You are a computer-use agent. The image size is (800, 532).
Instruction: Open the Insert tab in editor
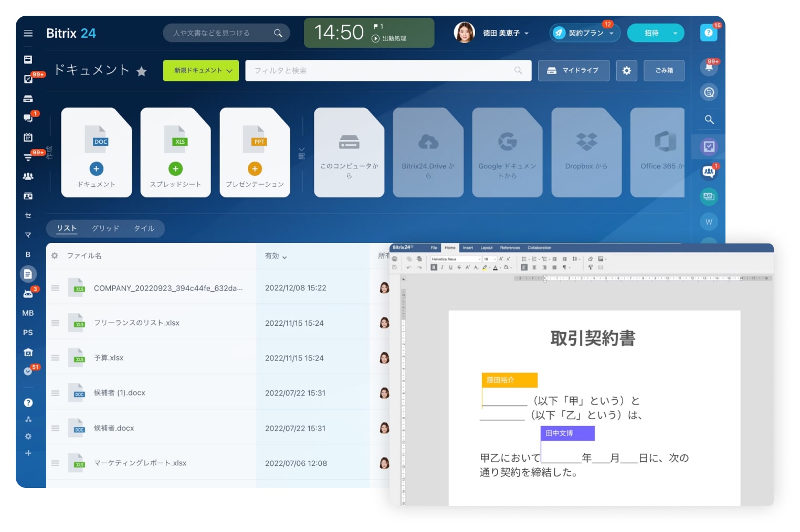(x=468, y=248)
